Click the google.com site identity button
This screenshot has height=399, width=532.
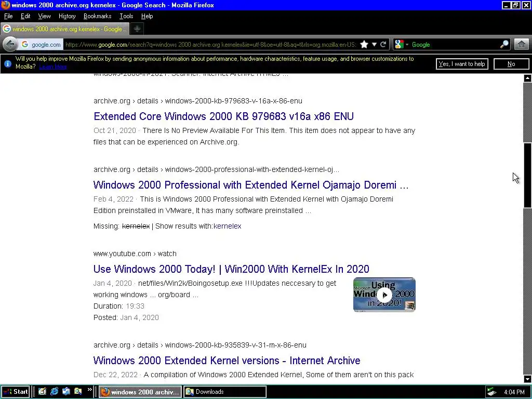click(x=42, y=45)
